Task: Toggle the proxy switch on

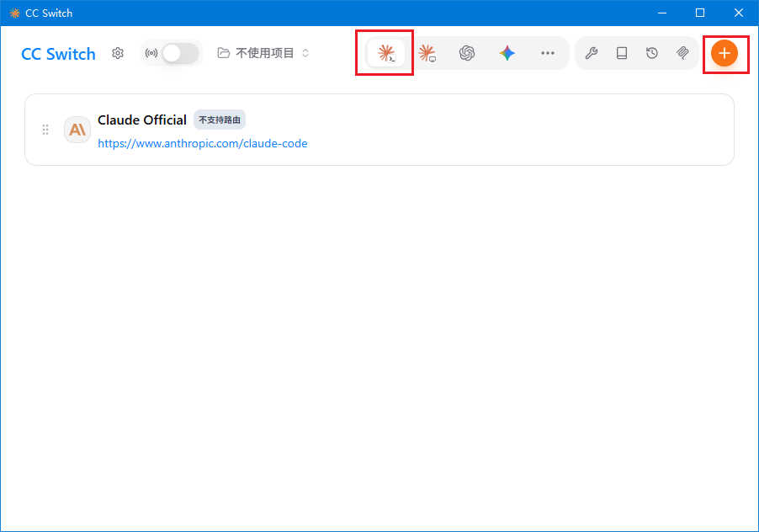Action: click(180, 53)
